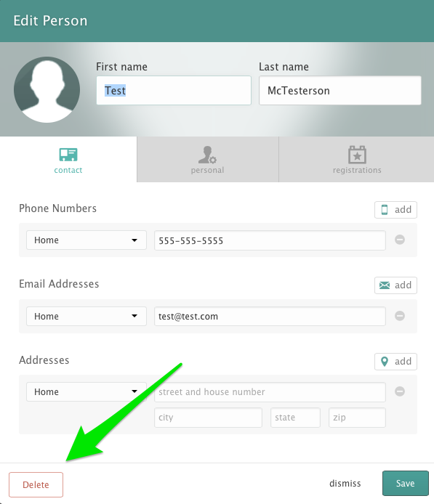
Task: Expand the address type Home dropdown
Action: (x=87, y=392)
